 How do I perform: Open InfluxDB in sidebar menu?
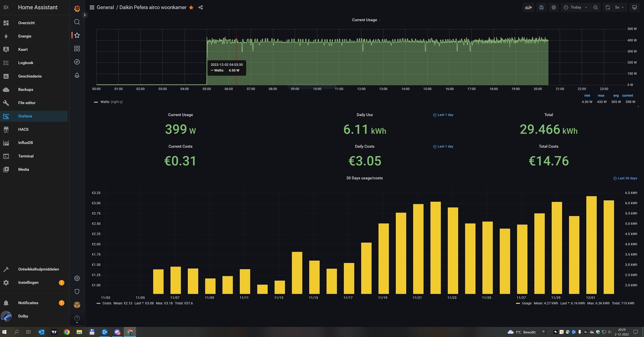tap(25, 143)
